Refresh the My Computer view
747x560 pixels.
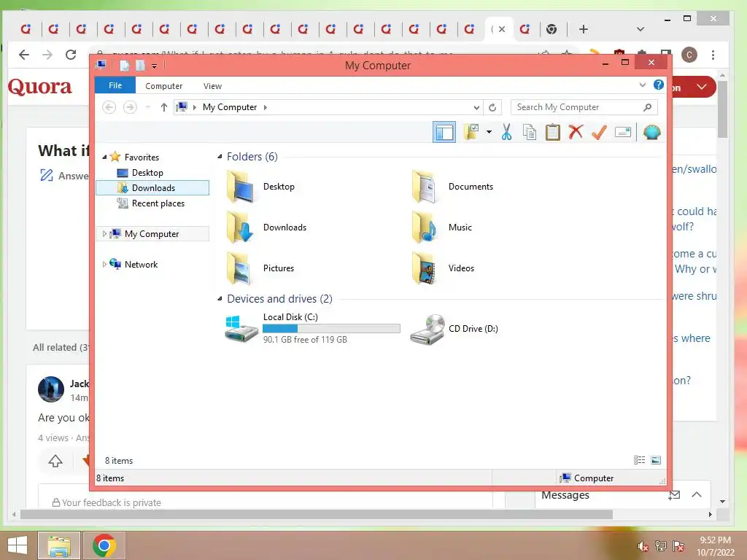click(x=492, y=107)
